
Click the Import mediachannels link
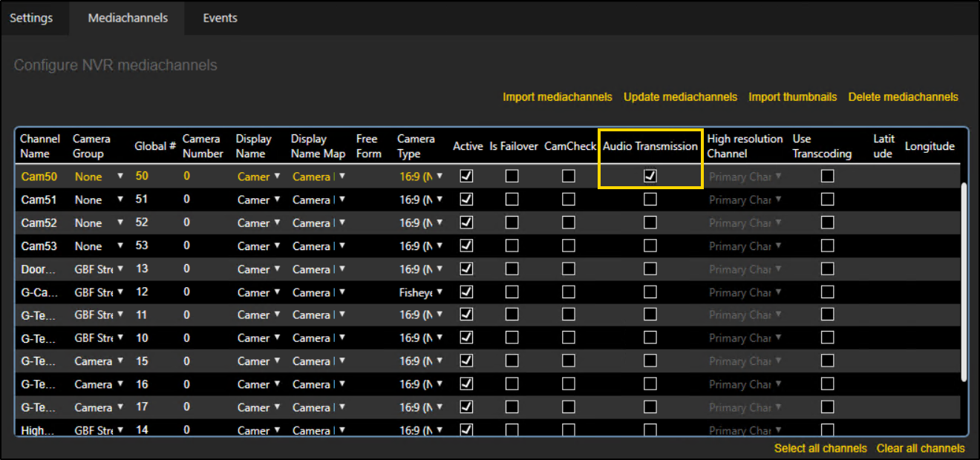click(x=557, y=97)
